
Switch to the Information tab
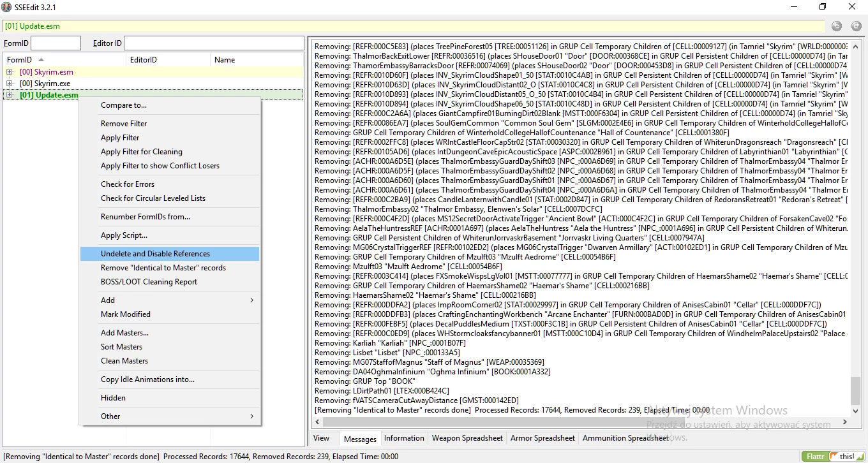coord(404,438)
